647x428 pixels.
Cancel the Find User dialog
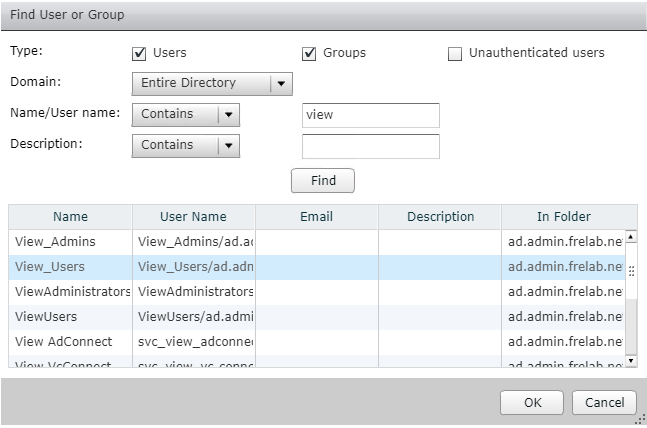coord(604,402)
